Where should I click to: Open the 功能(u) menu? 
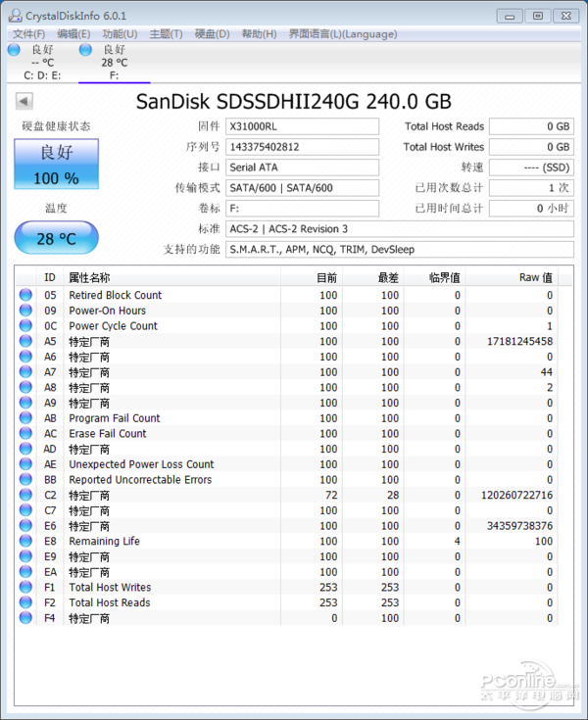click(120, 33)
